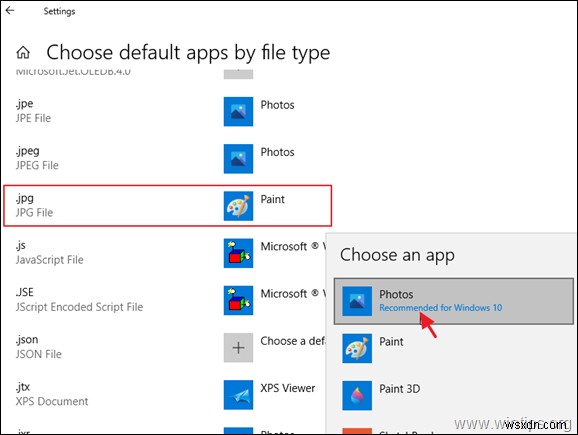578x435 pixels.
Task: Select the 'JPEG File' description
Action: pyautogui.click(x=37, y=166)
